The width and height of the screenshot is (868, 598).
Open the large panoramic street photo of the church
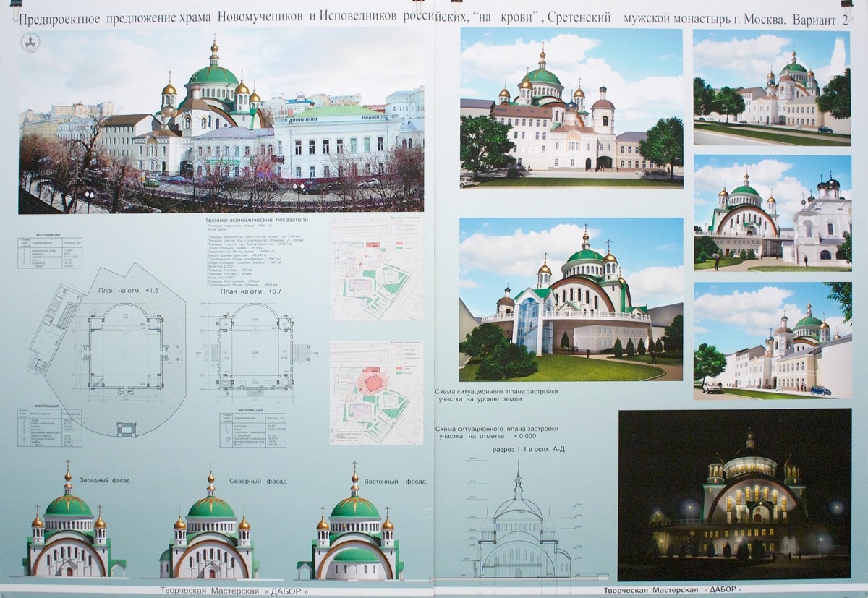tap(221, 120)
